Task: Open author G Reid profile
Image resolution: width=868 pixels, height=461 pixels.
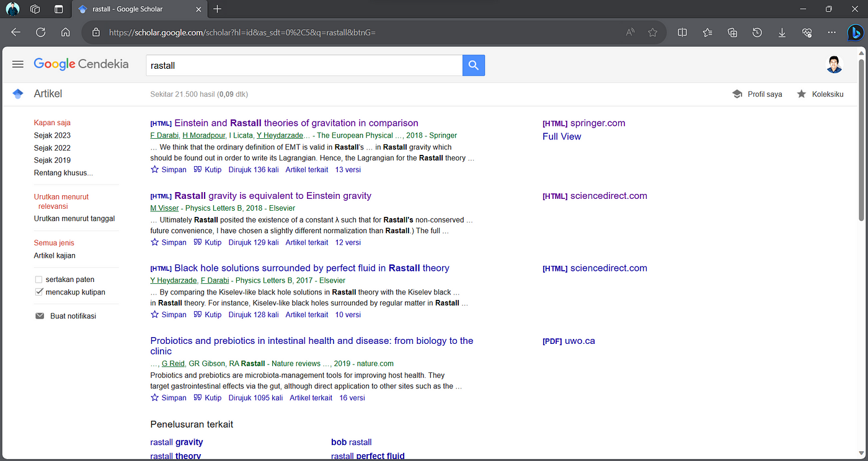Action: click(173, 364)
